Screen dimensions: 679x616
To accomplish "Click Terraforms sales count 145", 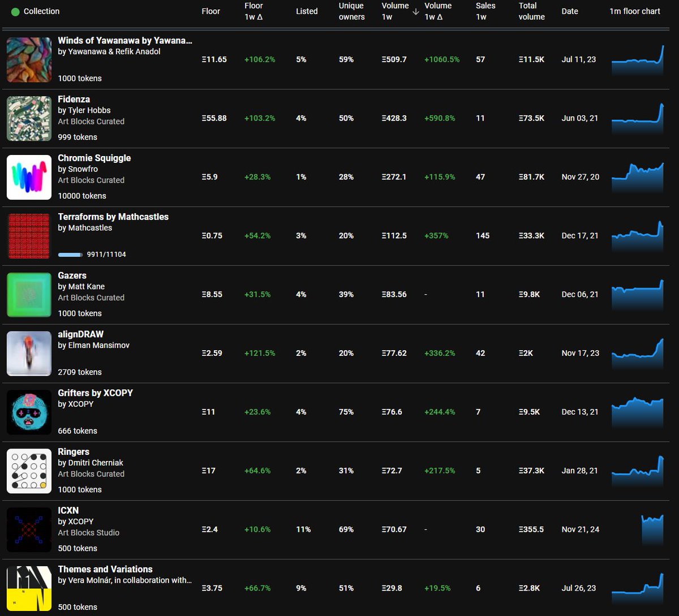I will point(483,236).
